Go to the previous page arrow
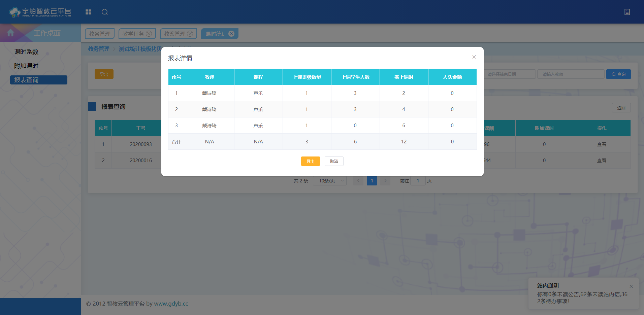Screen dimensions: 644x315 pyautogui.click(x=358, y=181)
